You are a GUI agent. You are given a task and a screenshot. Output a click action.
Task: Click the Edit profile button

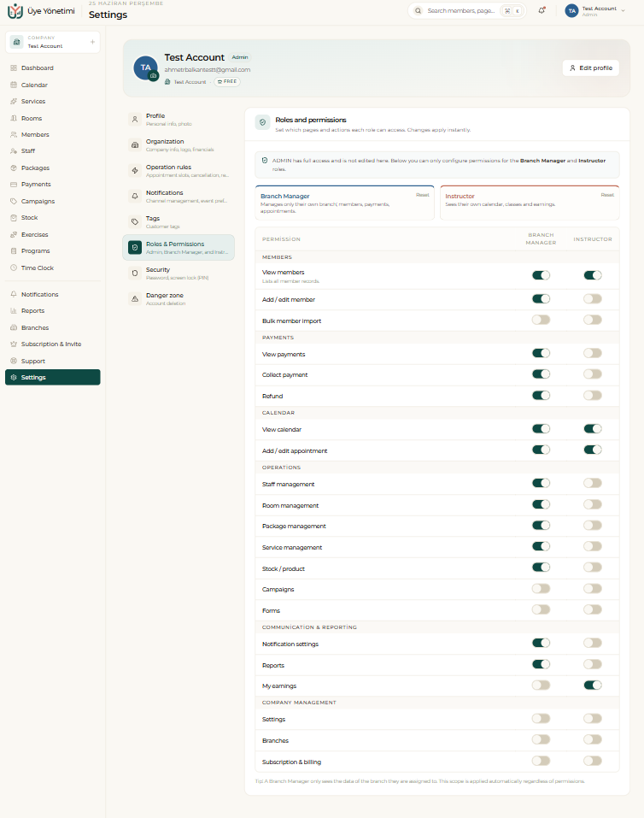coord(591,68)
